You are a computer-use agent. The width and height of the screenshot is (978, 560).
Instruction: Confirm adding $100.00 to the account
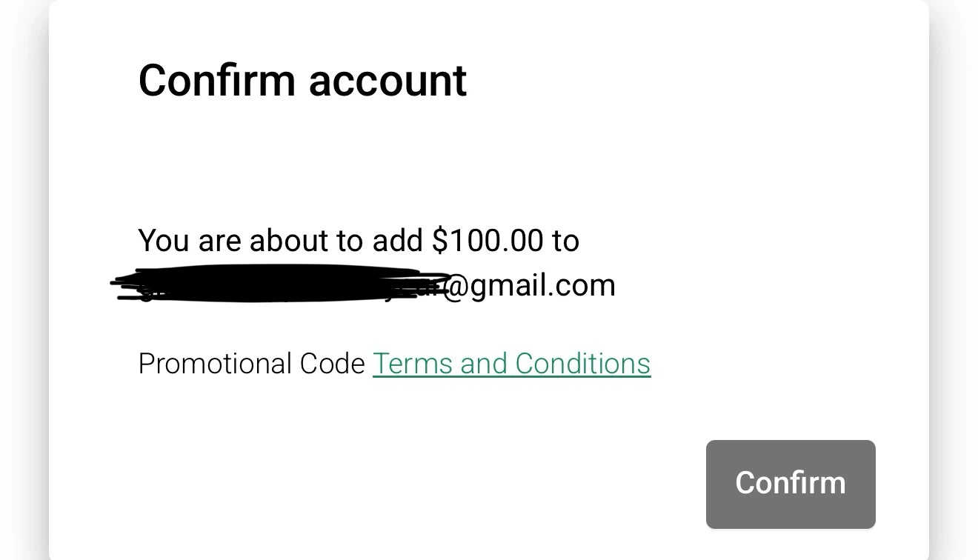pos(791,484)
